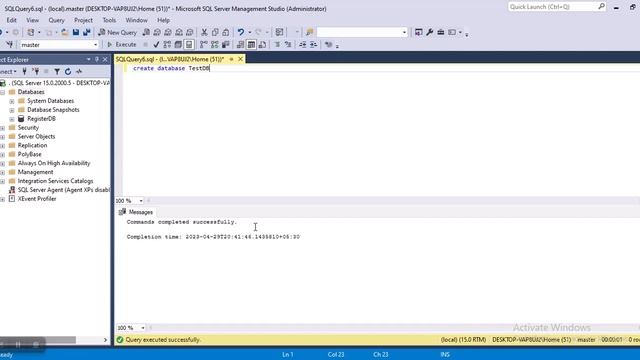Click the Cut scissors icon
The width and height of the screenshot is (640, 360).
[x=204, y=32]
